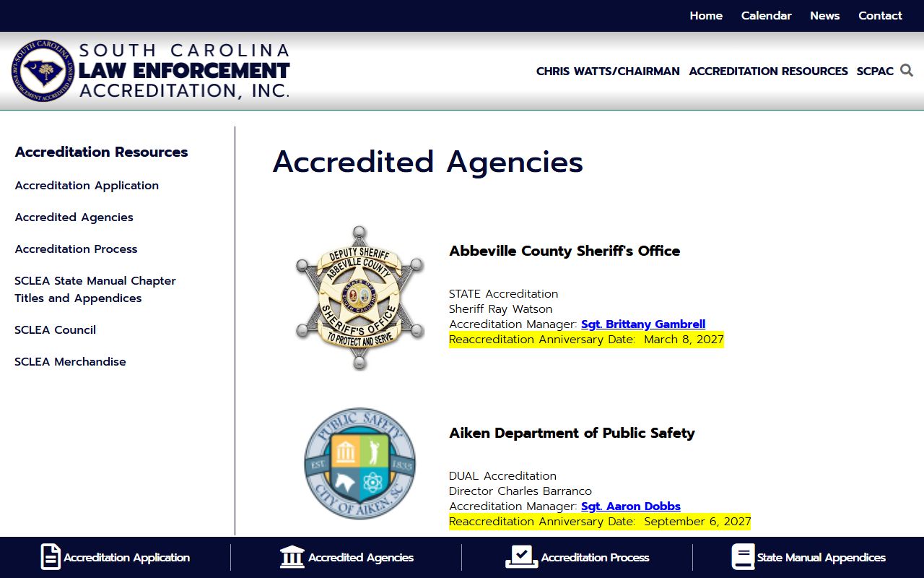The image size is (924, 578).
Task: Open Accreditation Process in sidebar
Action: 76,249
